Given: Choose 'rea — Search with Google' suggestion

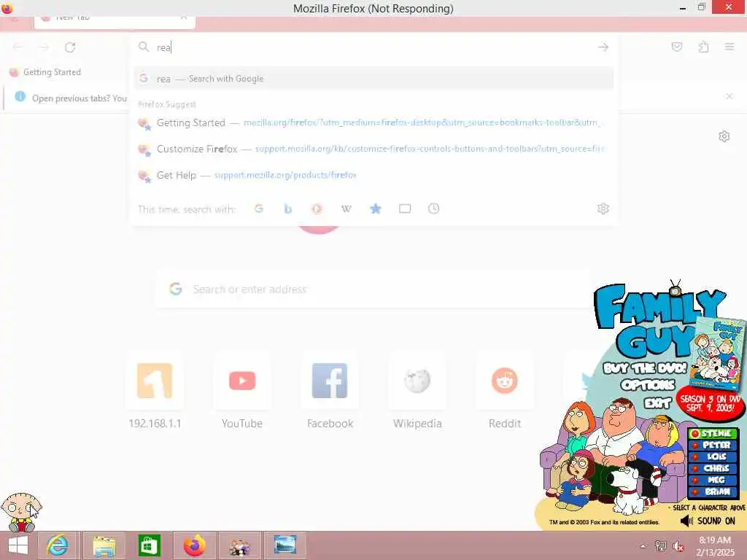Looking at the screenshot, I should coord(374,79).
